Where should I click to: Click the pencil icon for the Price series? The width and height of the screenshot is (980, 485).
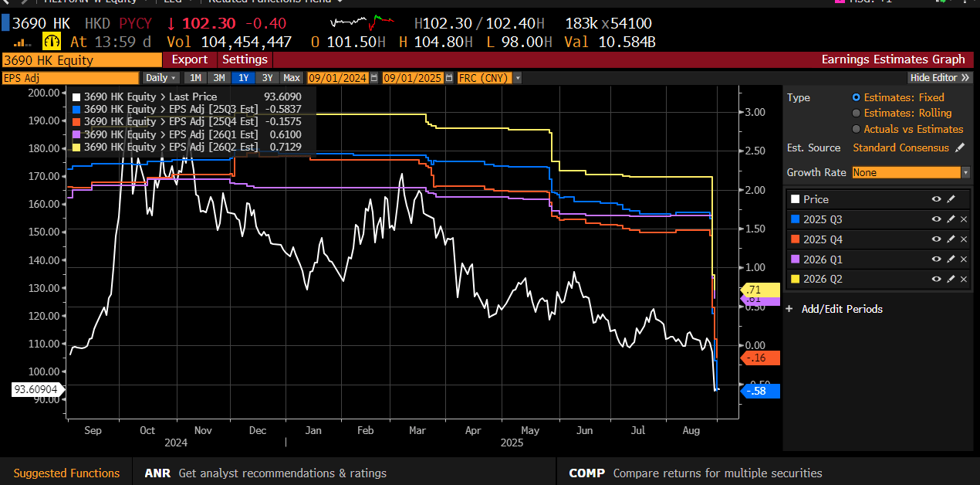[951, 199]
